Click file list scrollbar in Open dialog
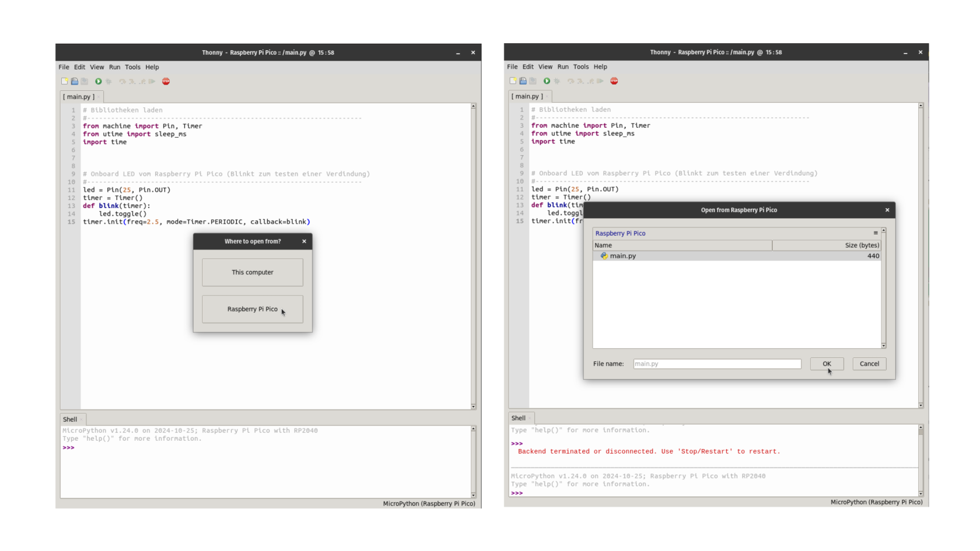 884,289
